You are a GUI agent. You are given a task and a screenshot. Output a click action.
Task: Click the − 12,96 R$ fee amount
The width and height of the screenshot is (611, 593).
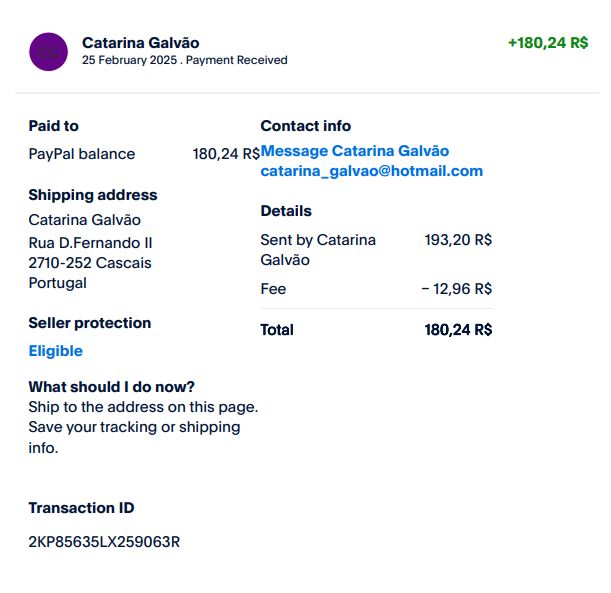456,289
